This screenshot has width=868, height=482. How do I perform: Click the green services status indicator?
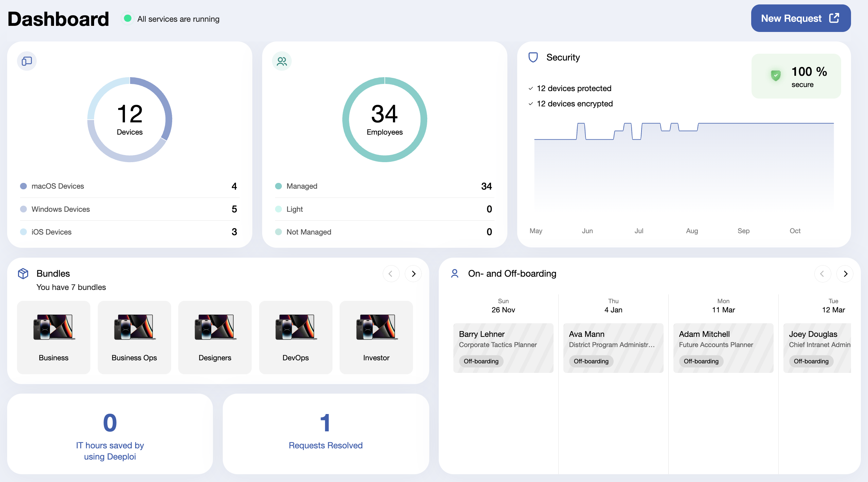click(x=128, y=18)
